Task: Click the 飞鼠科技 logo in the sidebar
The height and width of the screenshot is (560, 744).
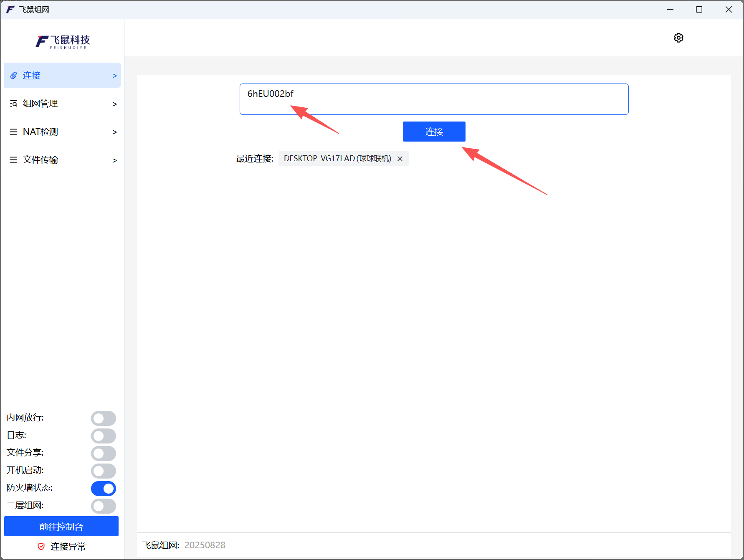Action: 63,41
